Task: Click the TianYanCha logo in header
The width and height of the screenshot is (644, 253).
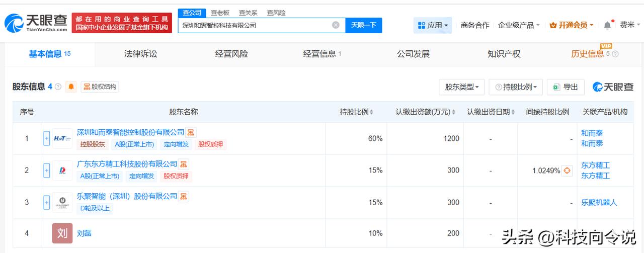Action: pos(36,23)
